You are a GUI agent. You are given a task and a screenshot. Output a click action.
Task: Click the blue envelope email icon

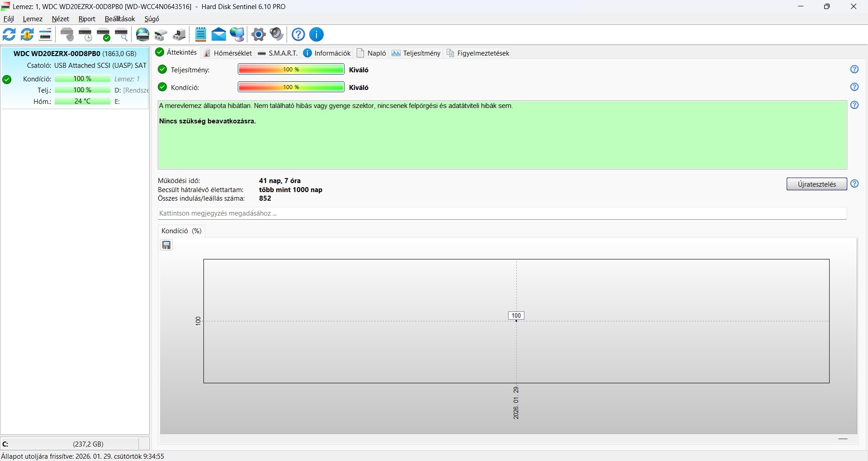(219, 34)
